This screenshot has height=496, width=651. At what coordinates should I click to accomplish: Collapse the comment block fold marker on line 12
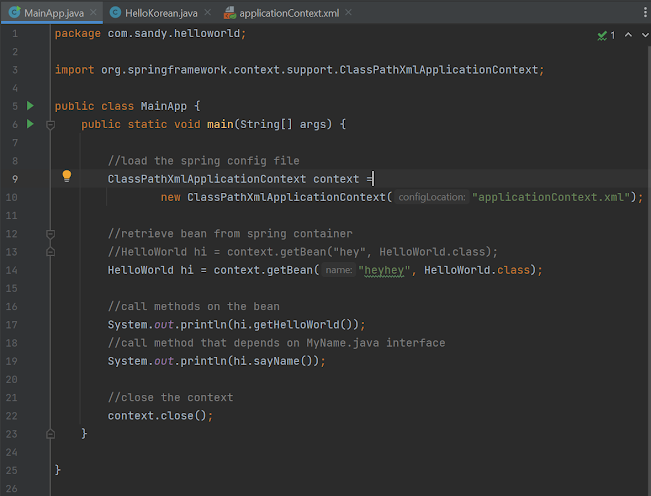[x=50, y=234]
